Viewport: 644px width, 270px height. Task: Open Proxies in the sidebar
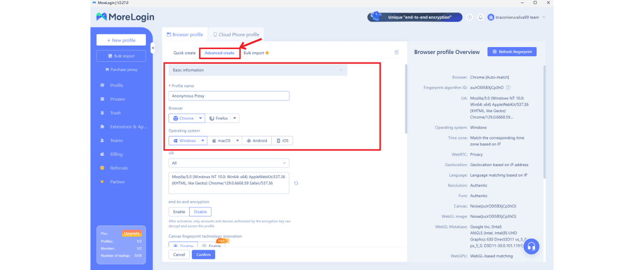pos(117,99)
